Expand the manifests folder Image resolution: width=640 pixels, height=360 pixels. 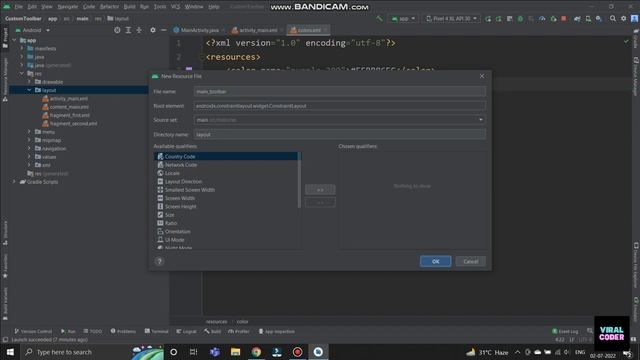[x=22, y=49]
